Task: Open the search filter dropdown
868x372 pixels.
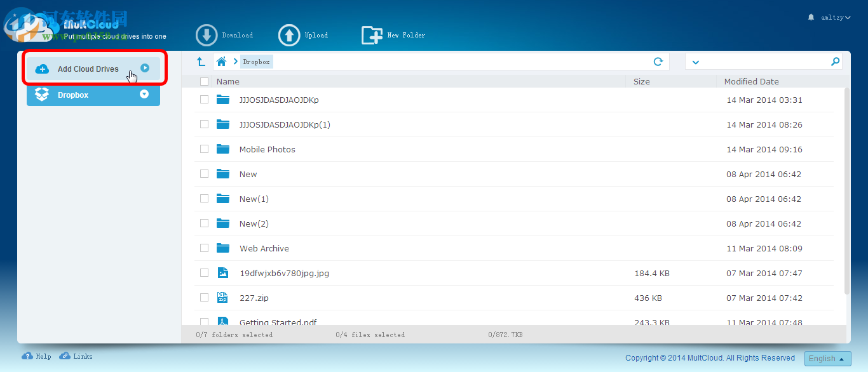Action: (x=695, y=61)
